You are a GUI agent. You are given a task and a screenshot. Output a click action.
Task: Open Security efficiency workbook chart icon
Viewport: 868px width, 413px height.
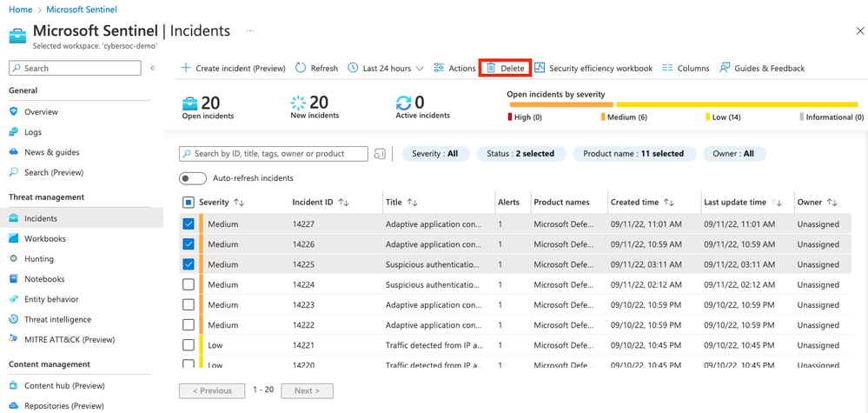click(x=540, y=68)
